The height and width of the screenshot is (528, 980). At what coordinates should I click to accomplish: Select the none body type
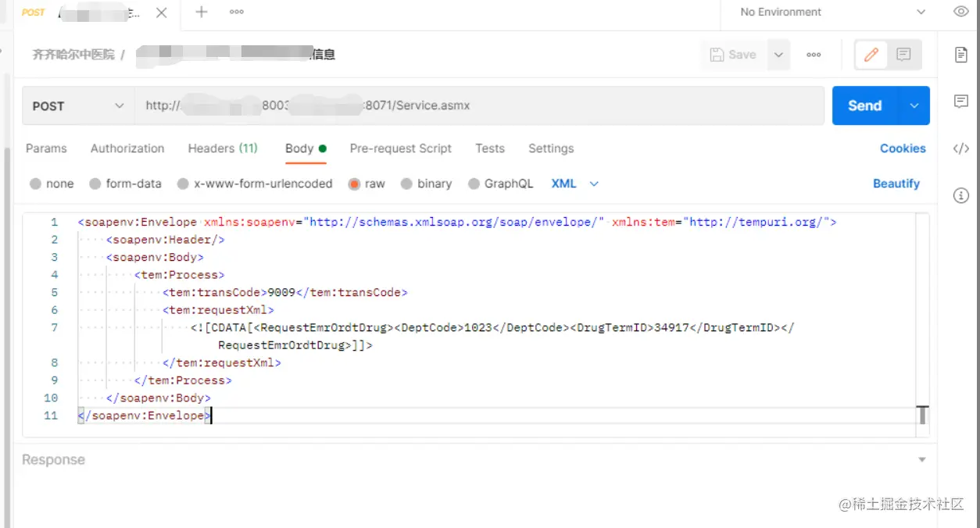click(x=52, y=184)
